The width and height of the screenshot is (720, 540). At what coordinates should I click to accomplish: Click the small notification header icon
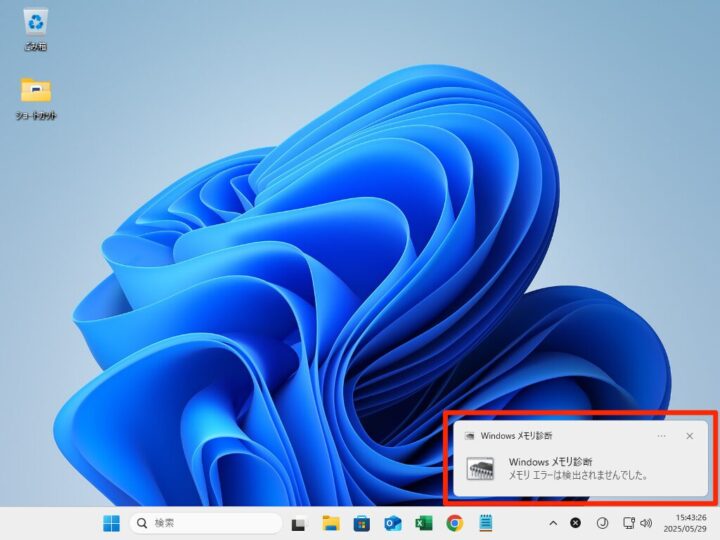tap(469, 436)
